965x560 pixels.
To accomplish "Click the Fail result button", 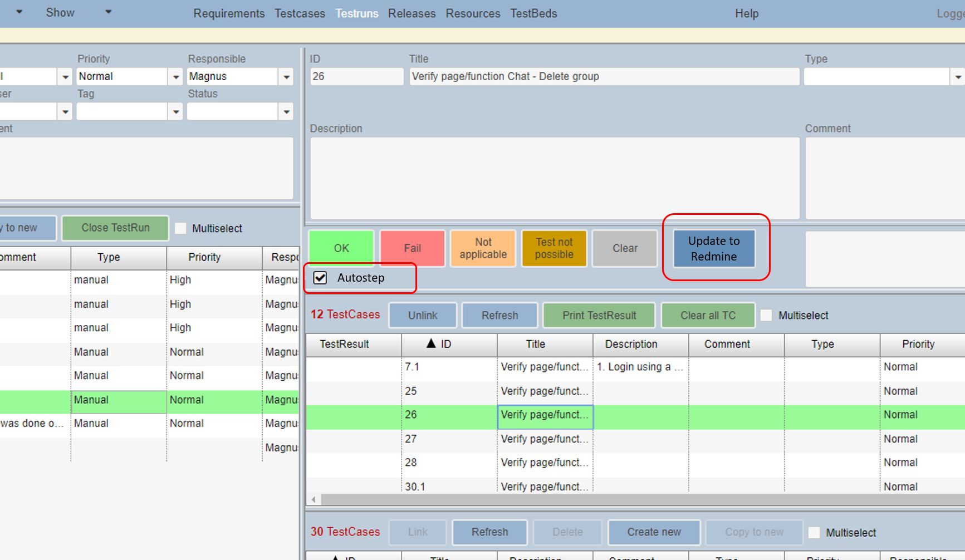I will (412, 248).
